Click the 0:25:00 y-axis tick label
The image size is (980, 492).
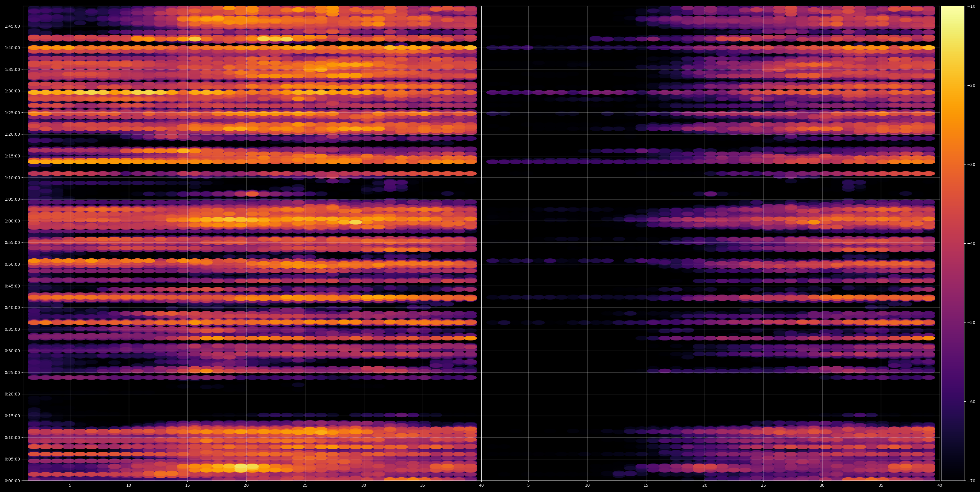click(x=12, y=373)
